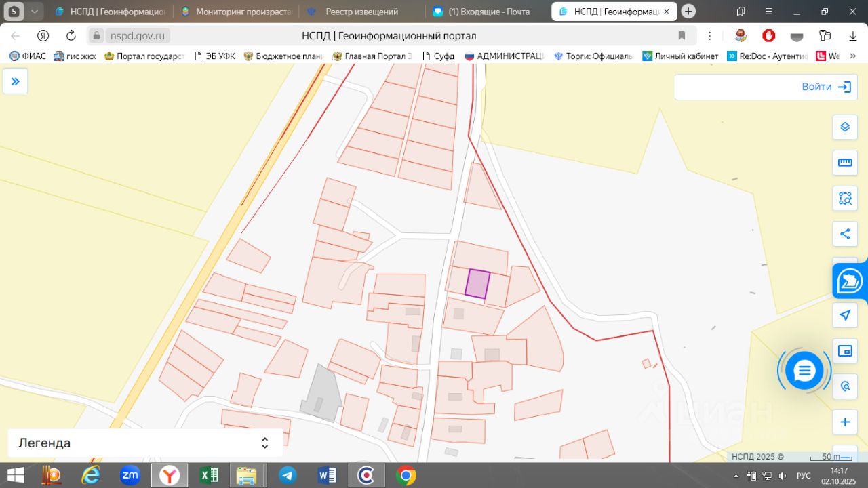Click the Yandex Я home button
The height and width of the screenshot is (488, 868).
coord(43,36)
